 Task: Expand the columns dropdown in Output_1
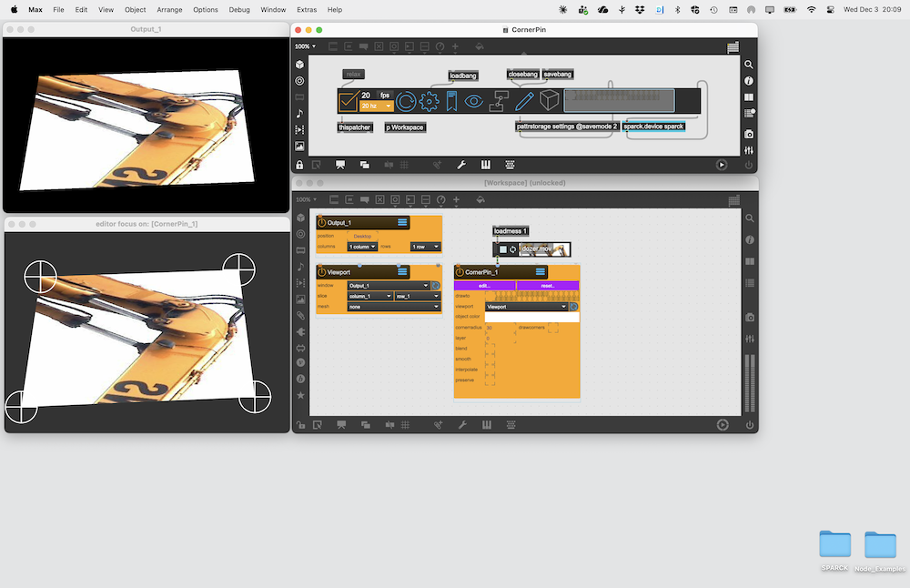coord(362,247)
